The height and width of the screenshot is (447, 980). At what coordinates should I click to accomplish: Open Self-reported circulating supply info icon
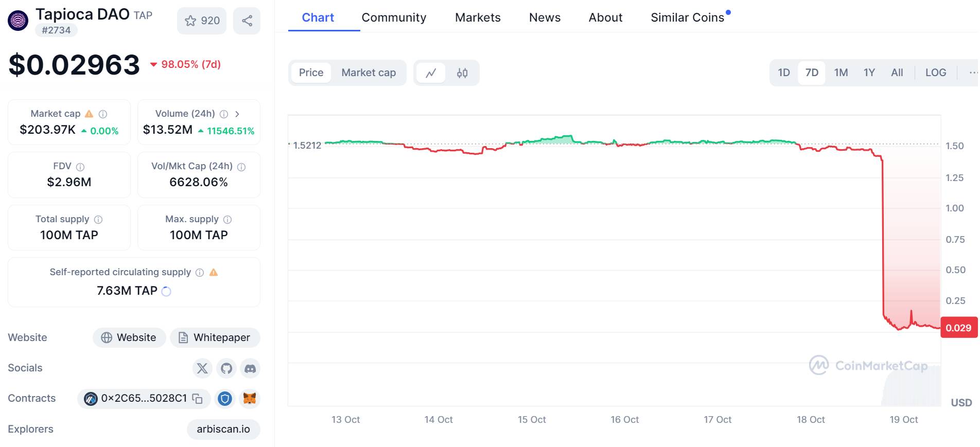200,273
